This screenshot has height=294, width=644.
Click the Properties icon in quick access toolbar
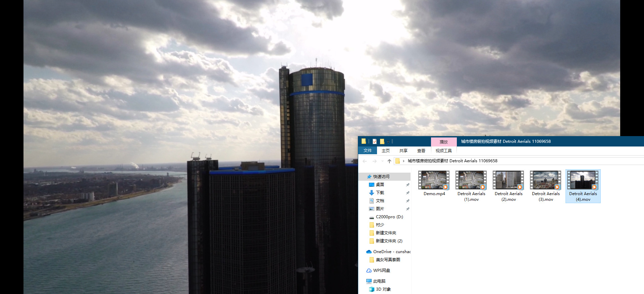tap(375, 141)
